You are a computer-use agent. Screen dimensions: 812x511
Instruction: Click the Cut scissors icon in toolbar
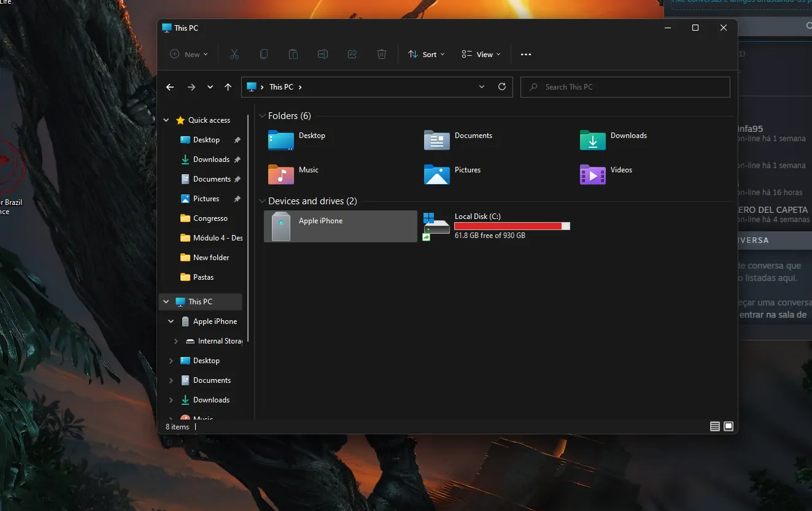coord(234,54)
